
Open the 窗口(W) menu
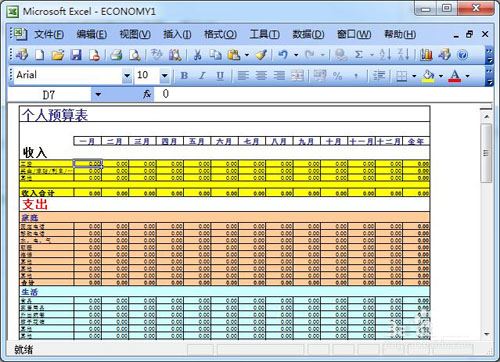[354, 34]
